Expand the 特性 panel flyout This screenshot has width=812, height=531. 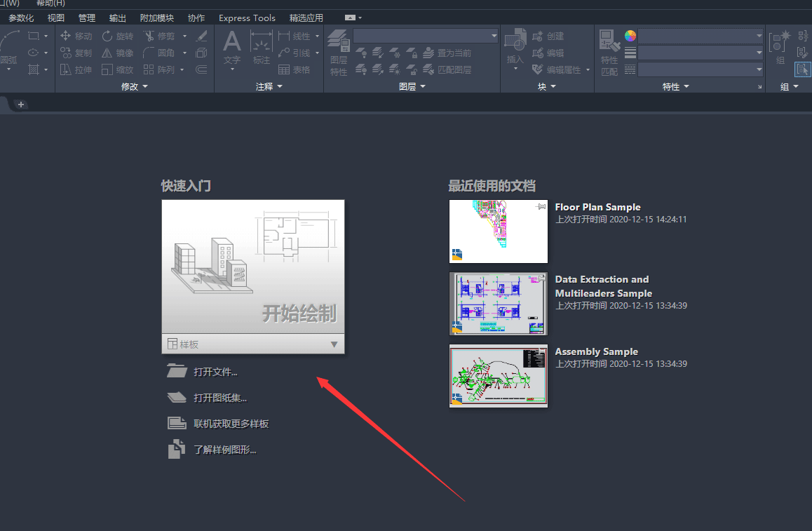tap(676, 86)
